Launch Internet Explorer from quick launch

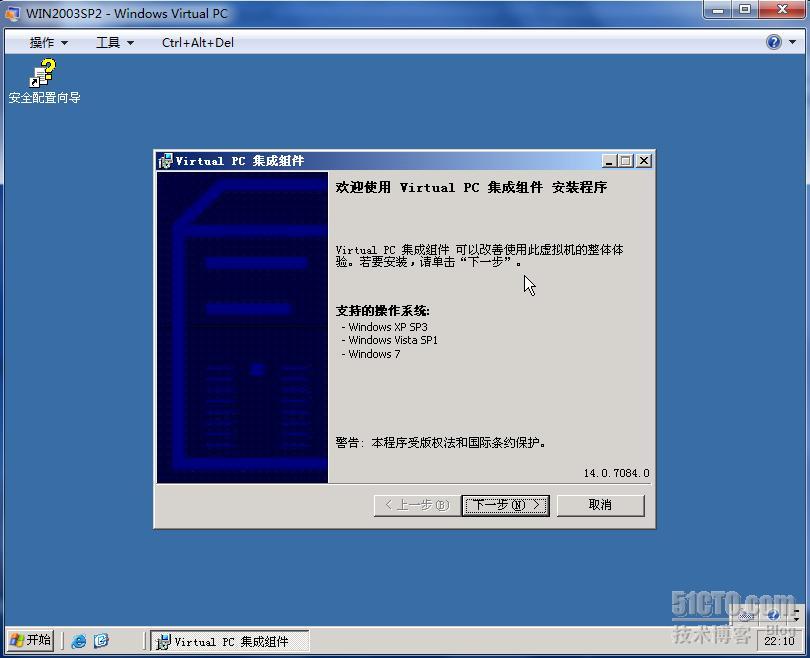pyautogui.click(x=79, y=641)
